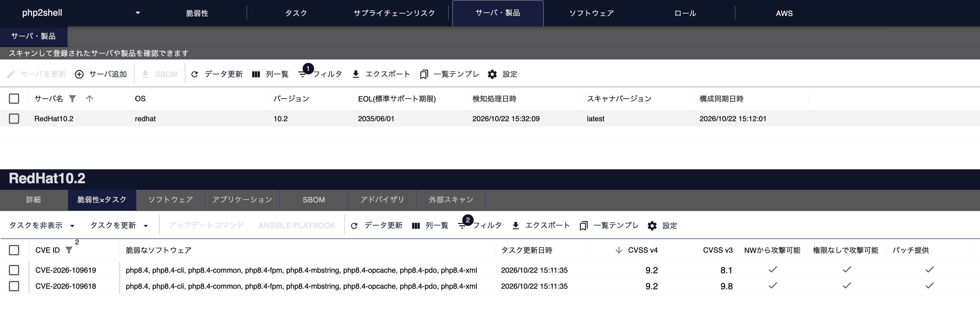
Task: Open upper 一覧テンプレ bookmark icon
Action: click(424, 74)
